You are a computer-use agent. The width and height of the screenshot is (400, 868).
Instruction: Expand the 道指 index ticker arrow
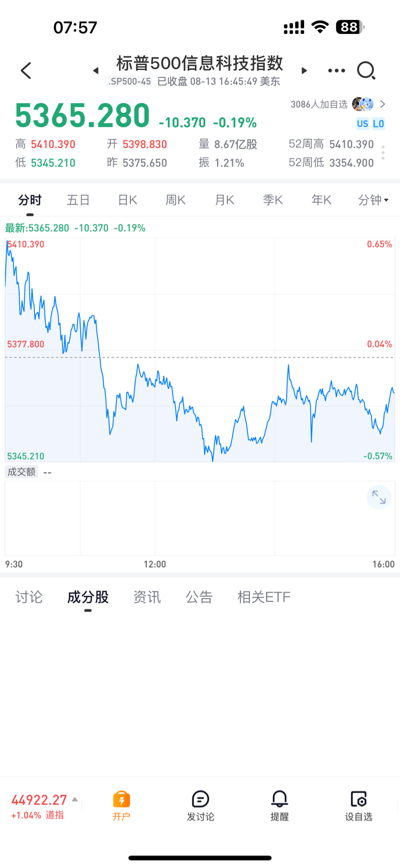(75, 799)
